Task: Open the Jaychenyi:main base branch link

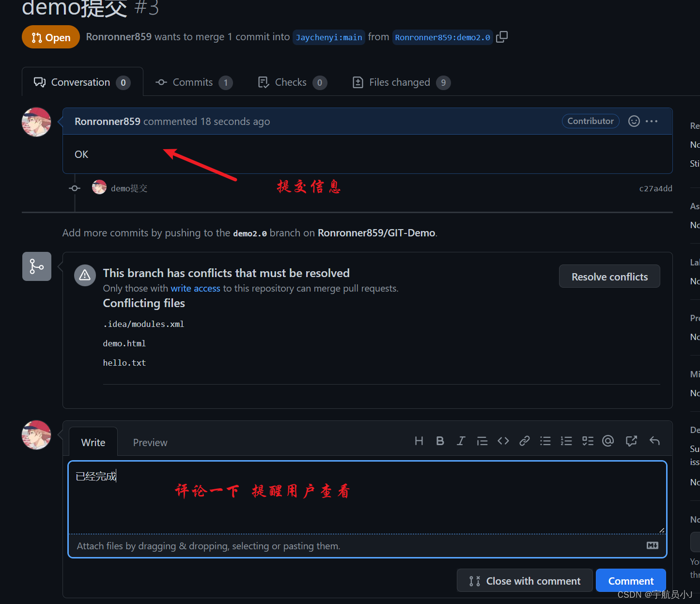Action: [329, 37]
